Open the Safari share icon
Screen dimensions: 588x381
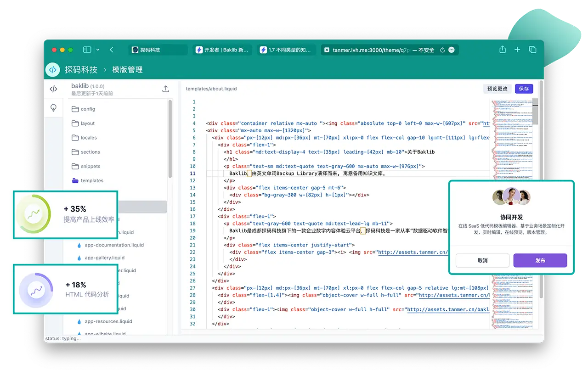(x=503, y=49)
